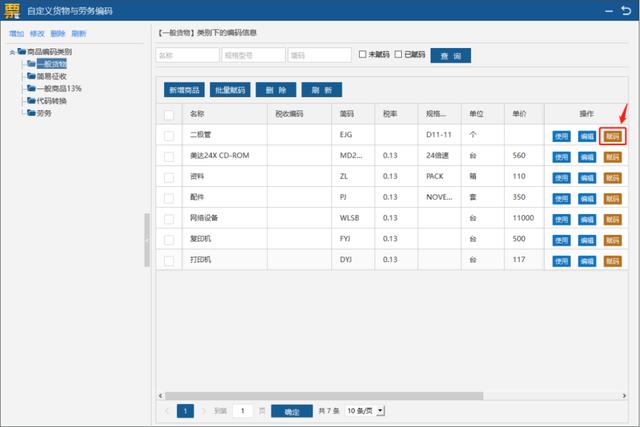Enable the 未赋码 filter checkbox
Viewport: 640px width, 427px height.
point(363,55)
